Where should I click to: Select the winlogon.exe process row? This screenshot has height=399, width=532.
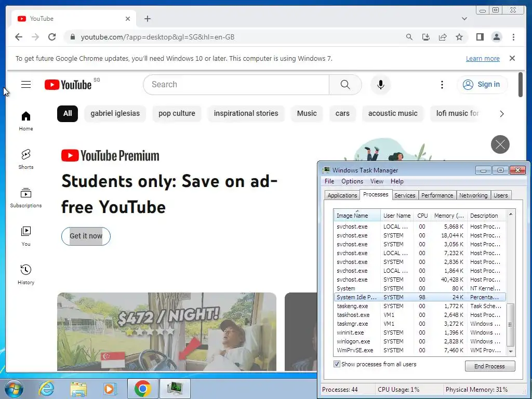click(x=420, y=341)
